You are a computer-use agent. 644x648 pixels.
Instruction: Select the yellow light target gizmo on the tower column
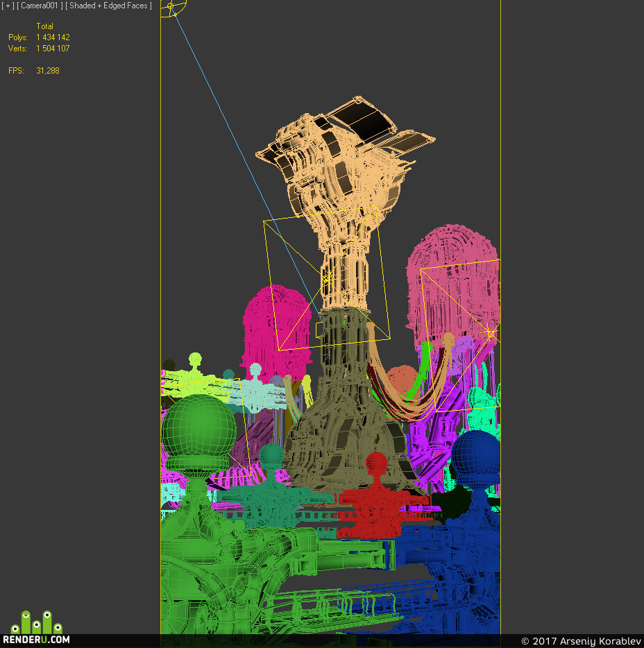pyautogui.click(x=328, y=279)
